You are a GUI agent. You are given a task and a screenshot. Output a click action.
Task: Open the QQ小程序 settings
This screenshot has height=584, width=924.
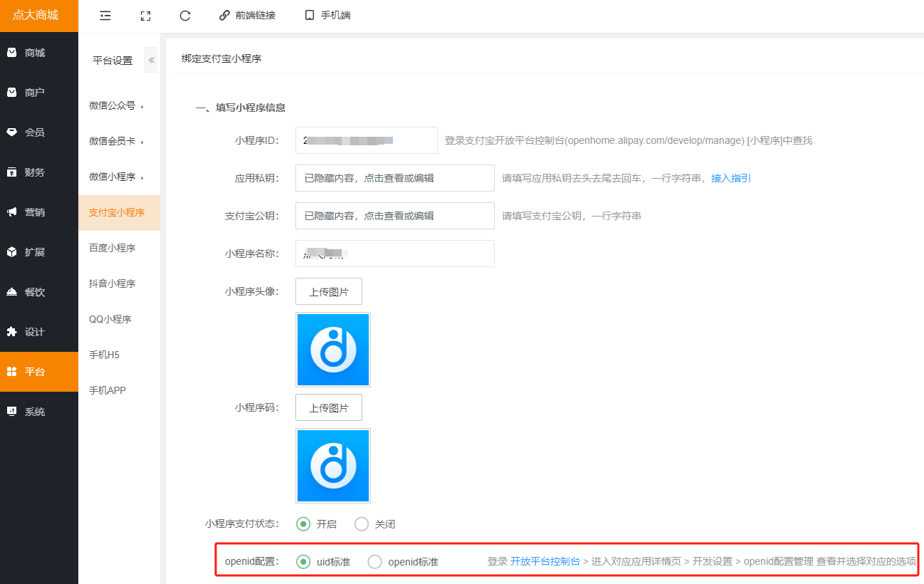tap(119, 319)
